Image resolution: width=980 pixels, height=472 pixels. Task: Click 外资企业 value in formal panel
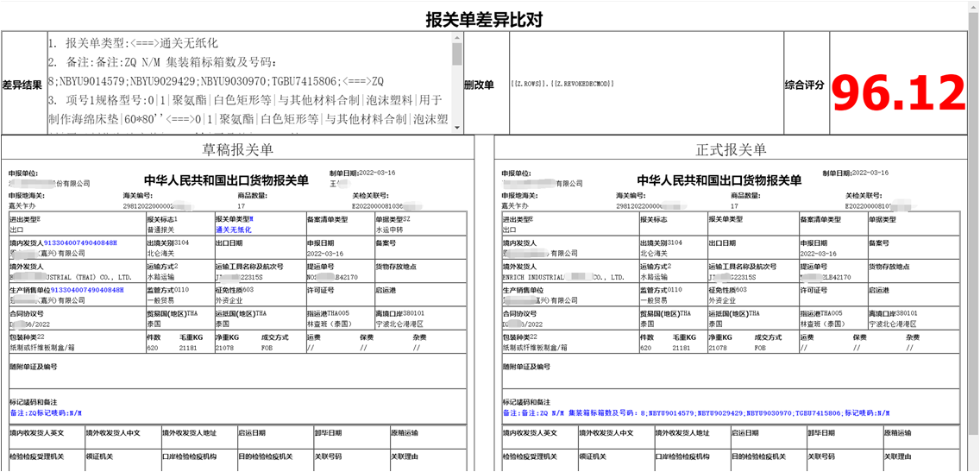[x=724, y=300]
